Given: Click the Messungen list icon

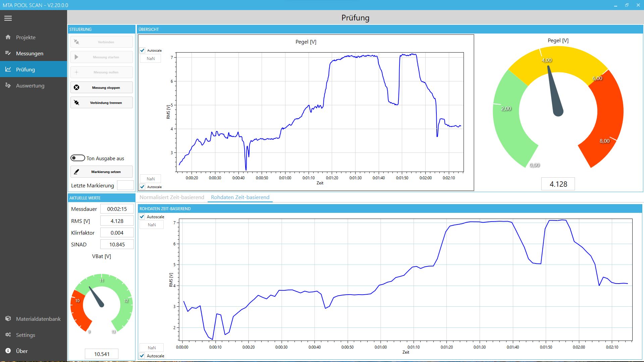Looking at the screenshot, I should 8,53.
